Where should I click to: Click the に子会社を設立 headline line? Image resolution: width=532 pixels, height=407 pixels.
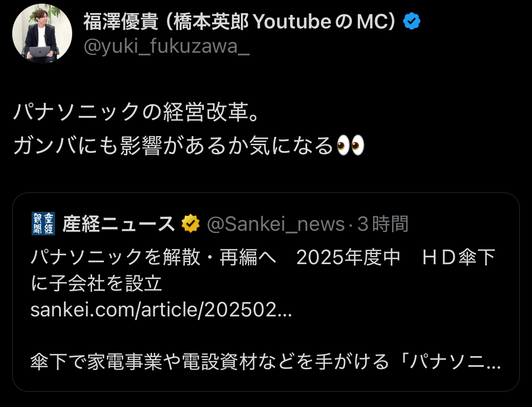tap(97, 284)
